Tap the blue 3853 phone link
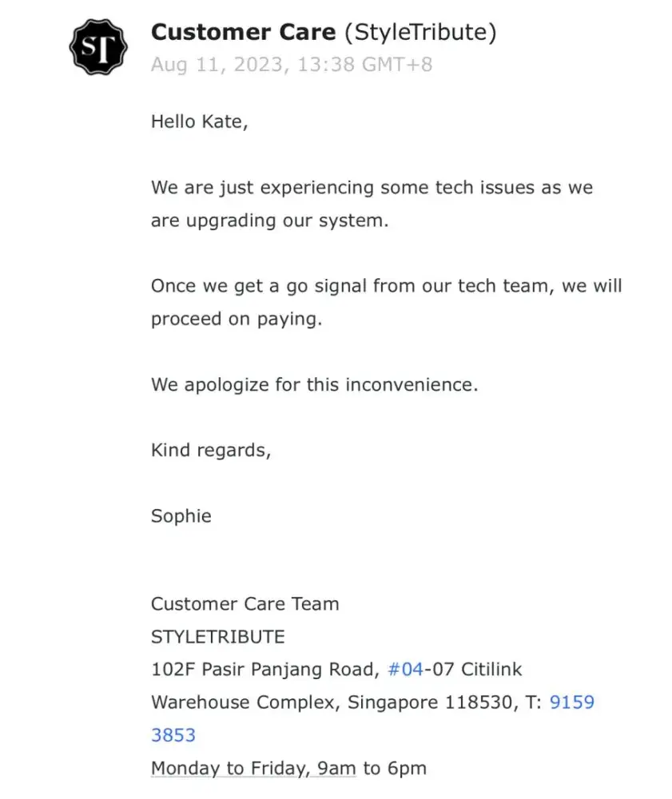Viewport: 672px width, 799px height. [173, 735]
